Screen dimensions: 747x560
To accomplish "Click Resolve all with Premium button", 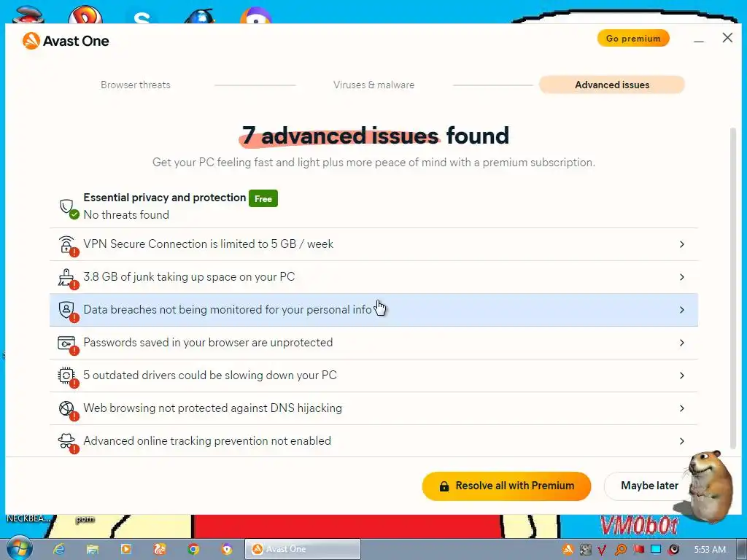I will pyautogui.click(x=506, y=486).
